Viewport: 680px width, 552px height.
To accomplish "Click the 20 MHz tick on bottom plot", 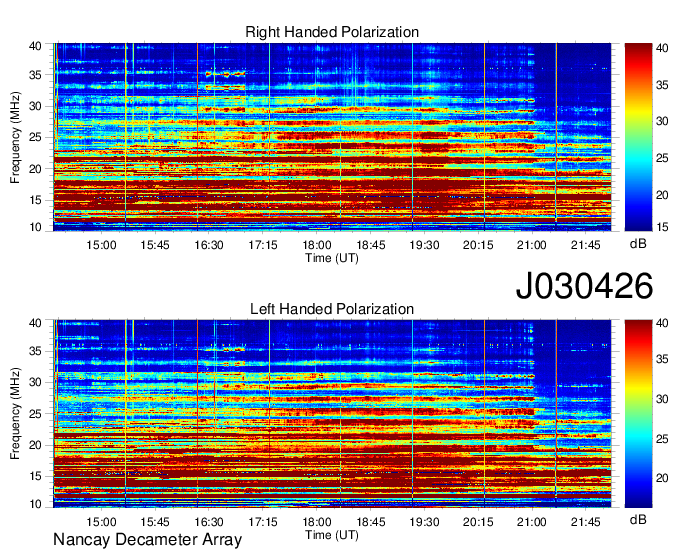I will 35,445.
